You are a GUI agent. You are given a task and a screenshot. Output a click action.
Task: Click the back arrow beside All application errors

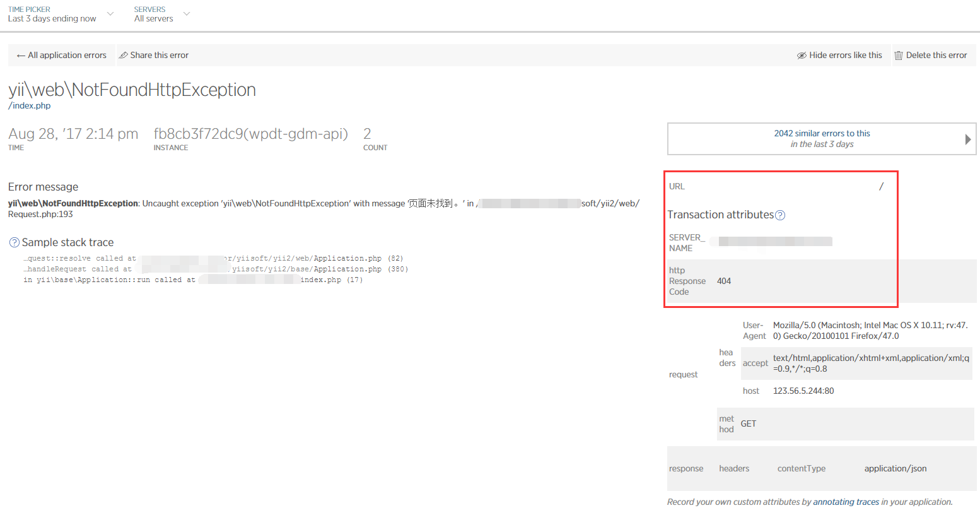(21, 56)
